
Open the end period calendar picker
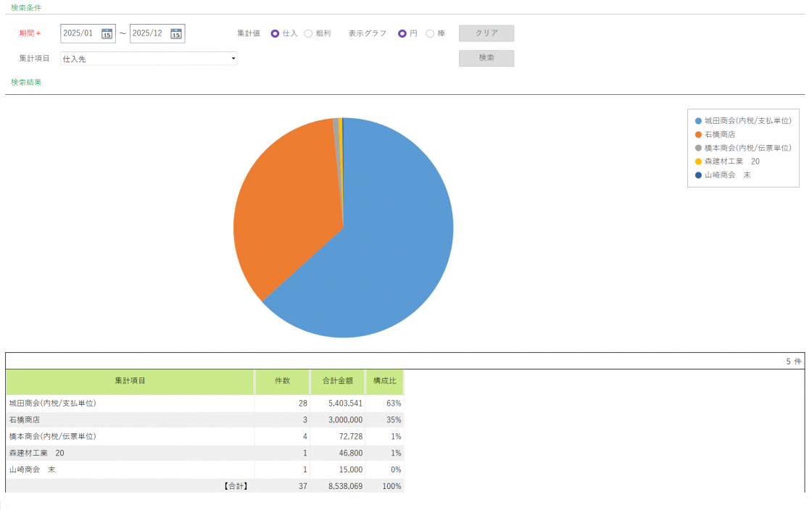(x=175, y=33)
